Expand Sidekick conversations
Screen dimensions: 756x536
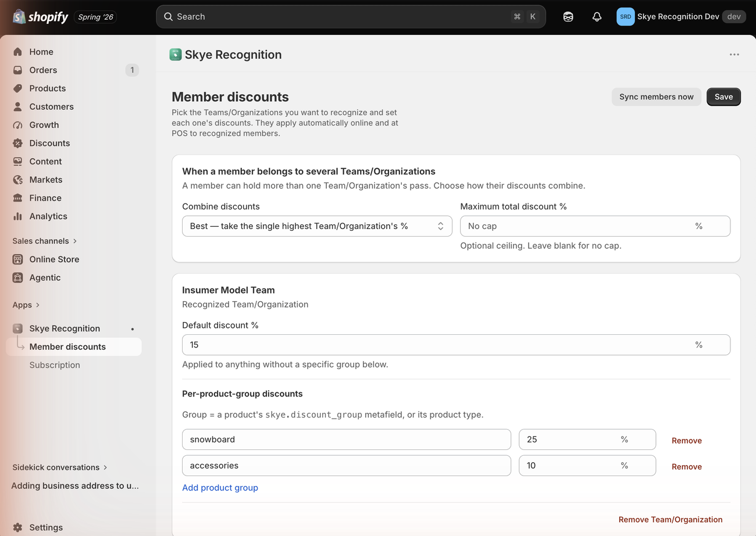click(60, 467)
